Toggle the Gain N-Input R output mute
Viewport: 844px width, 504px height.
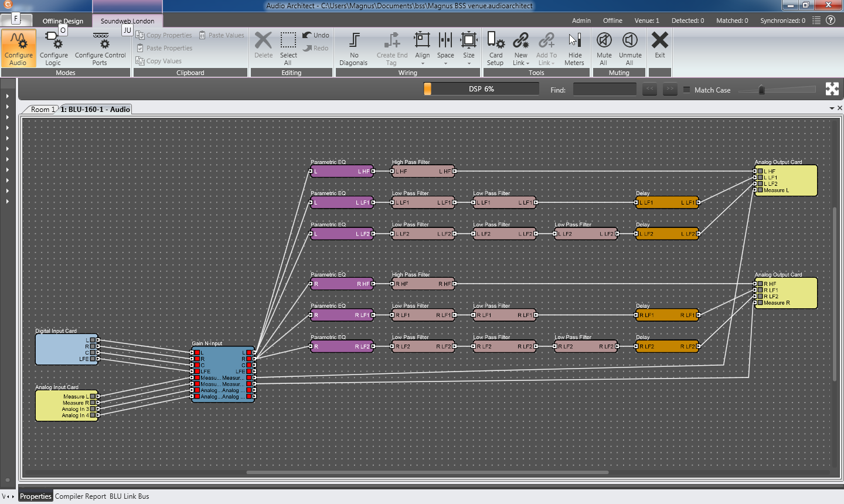(249, 359)
